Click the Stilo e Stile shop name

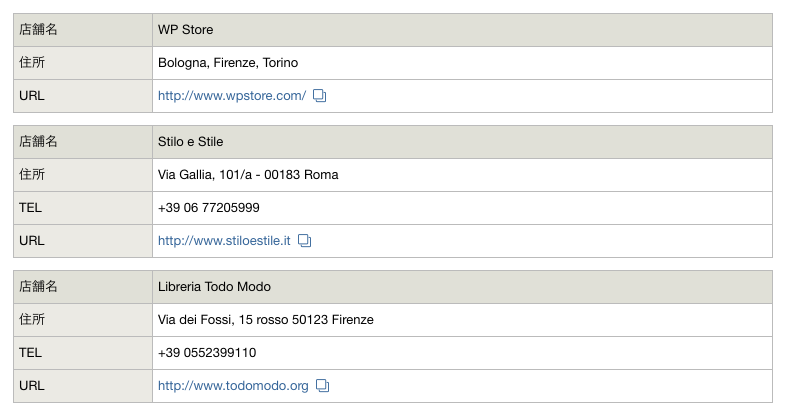[190, 142]
